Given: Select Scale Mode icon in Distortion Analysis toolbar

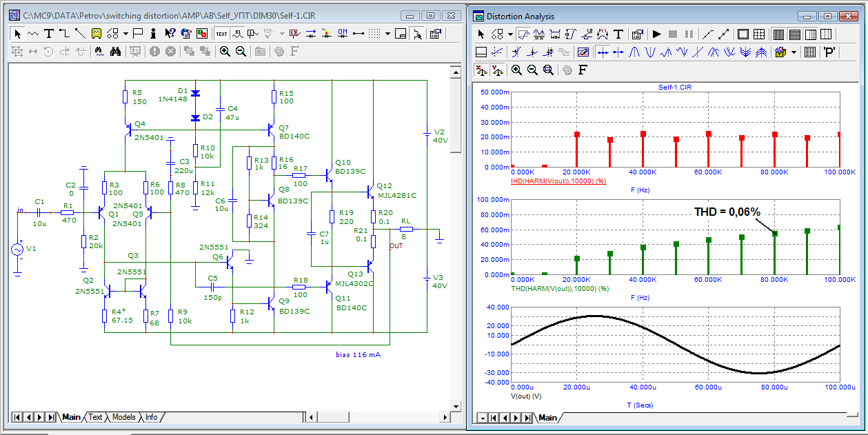Looking at the screenshot, I should (523, 34).
